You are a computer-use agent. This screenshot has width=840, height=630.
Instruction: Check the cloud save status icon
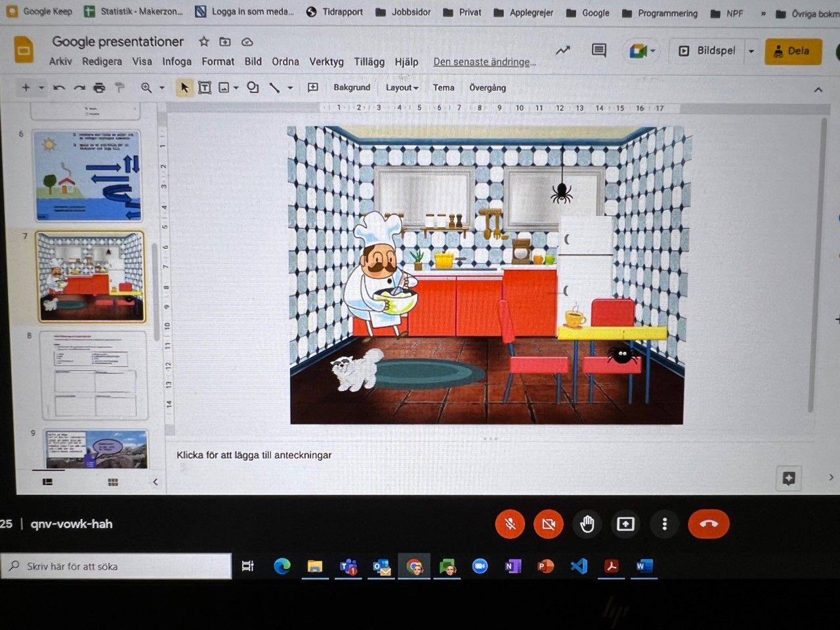coord(247,42)
